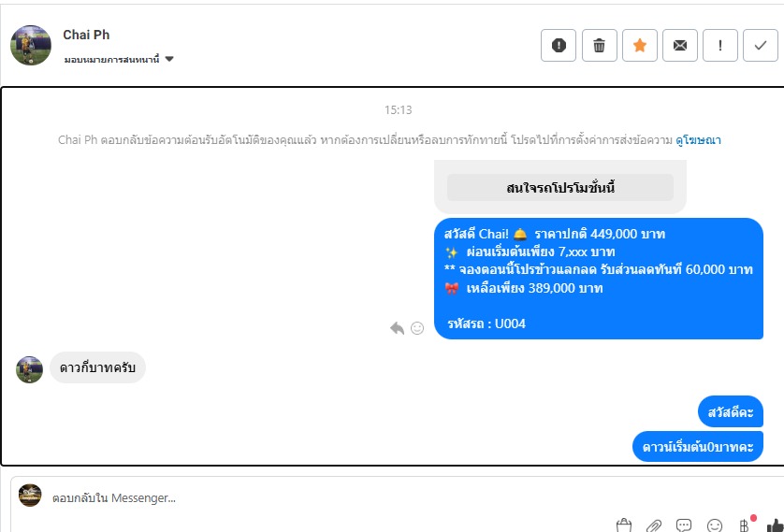Toggle the orange star follow-up marker

tap(640, 46)
